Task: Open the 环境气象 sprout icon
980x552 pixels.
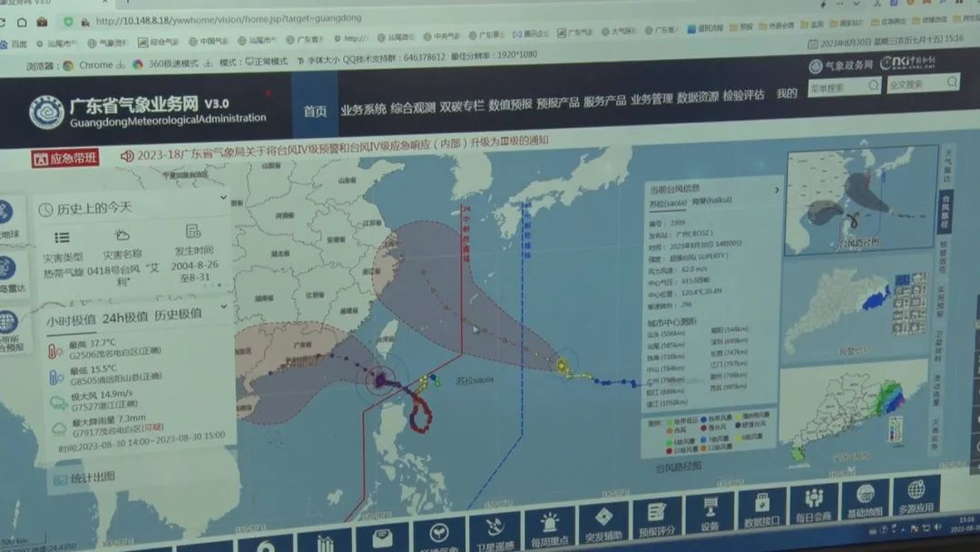Action: 439,533
